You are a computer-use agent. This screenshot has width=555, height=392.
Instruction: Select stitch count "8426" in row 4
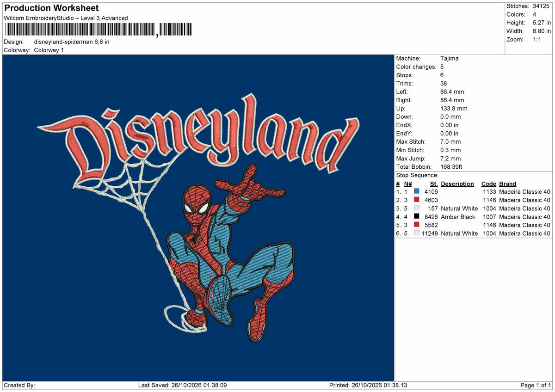431,217
